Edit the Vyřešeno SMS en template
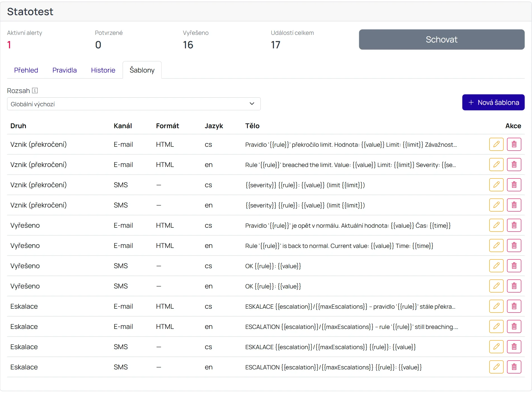The width and height of the screenshot is (532, 393). (496, 286)
